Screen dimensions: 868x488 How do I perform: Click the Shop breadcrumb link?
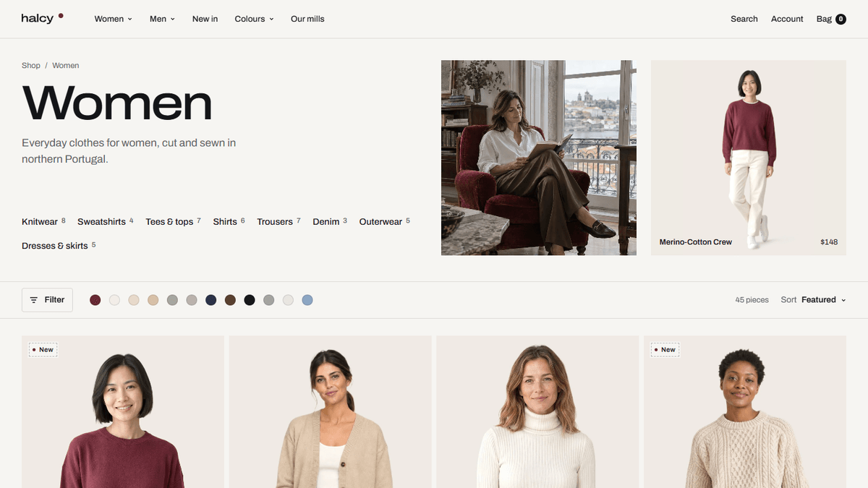31,65
